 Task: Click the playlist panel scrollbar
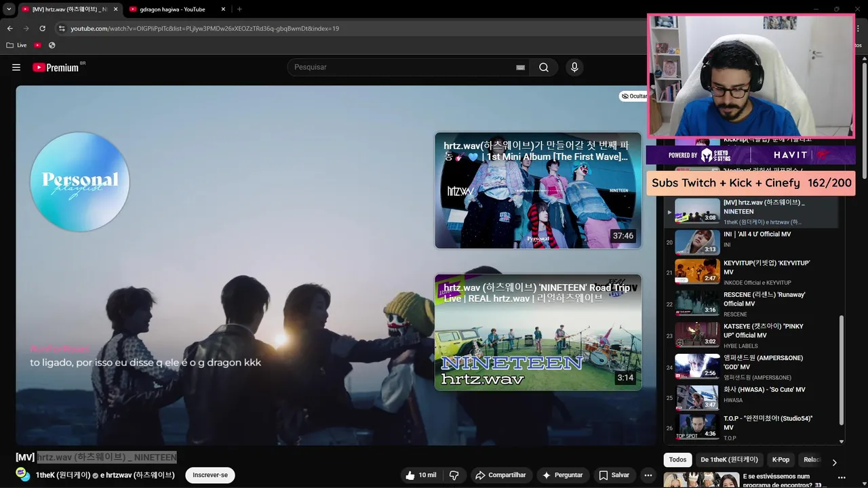tap(842, 369)
